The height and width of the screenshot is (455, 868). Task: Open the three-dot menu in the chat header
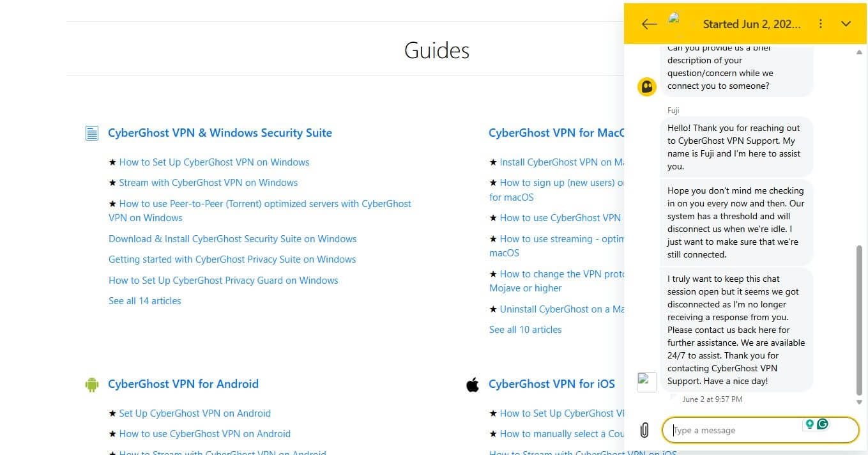[821, 24]
